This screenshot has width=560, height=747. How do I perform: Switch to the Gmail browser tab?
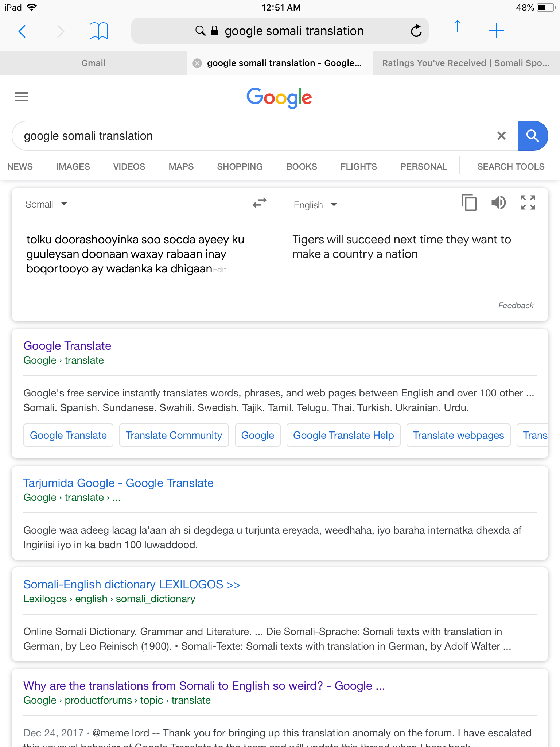[x=93, y=63]
